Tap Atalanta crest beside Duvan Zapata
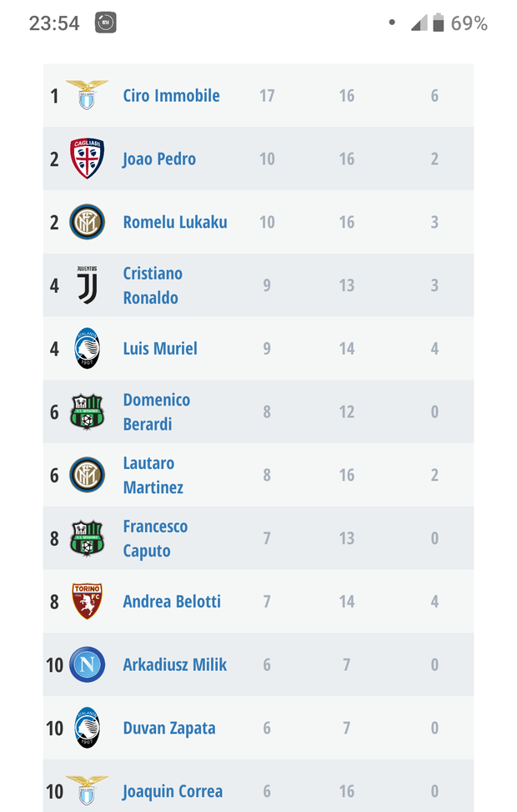The image size is (517, 812). [x=87, y=729]
